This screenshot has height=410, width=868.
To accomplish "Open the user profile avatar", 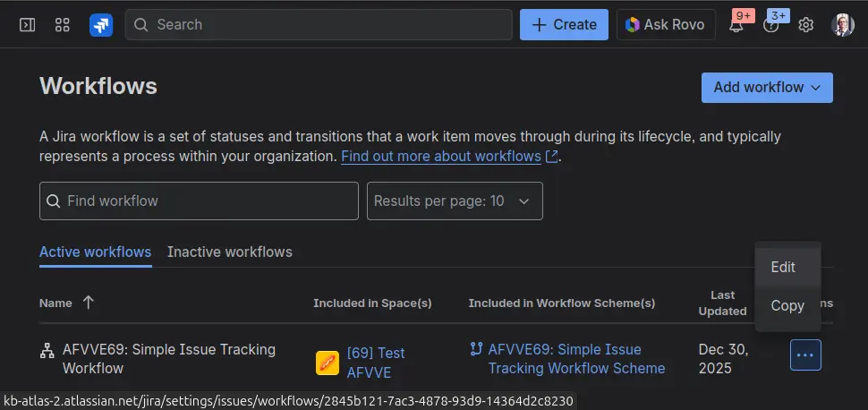I will [x=842, y=25].
